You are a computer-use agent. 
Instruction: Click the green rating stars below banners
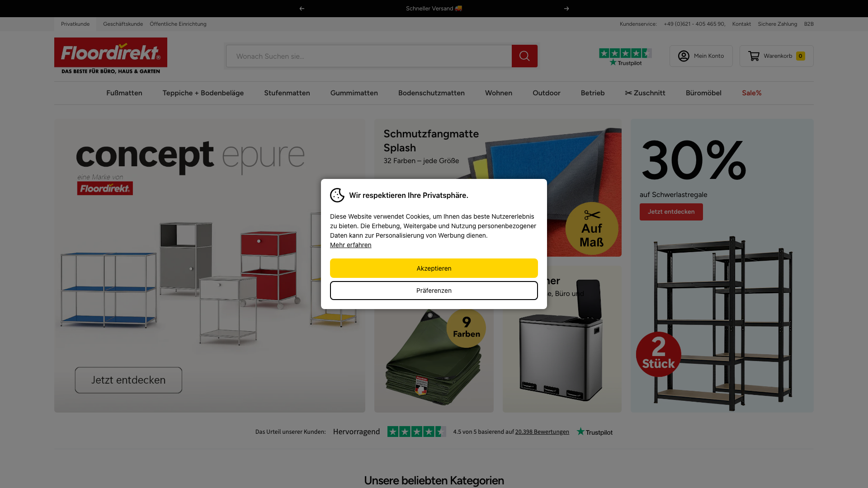pos(417,432)
